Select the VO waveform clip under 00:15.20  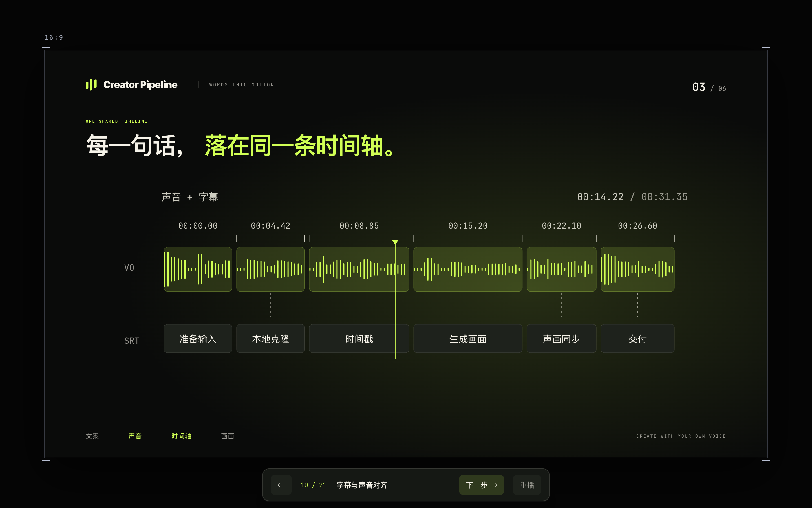468,269
